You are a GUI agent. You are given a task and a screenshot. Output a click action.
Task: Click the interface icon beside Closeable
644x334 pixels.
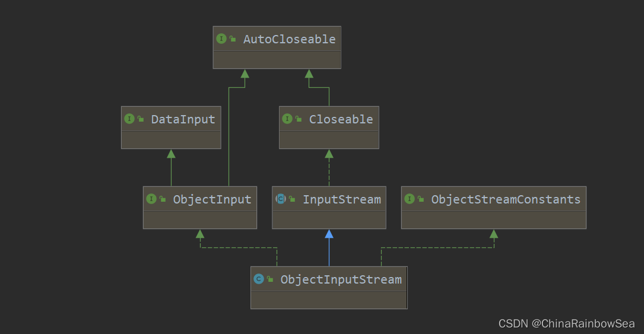coord(287,119)
